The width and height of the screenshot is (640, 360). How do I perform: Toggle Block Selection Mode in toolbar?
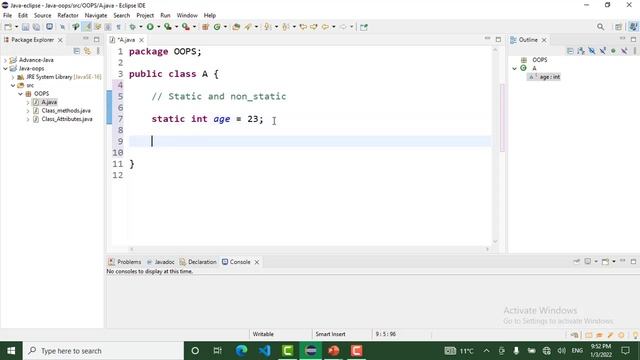pyautogui.click(x=108, y=27)
